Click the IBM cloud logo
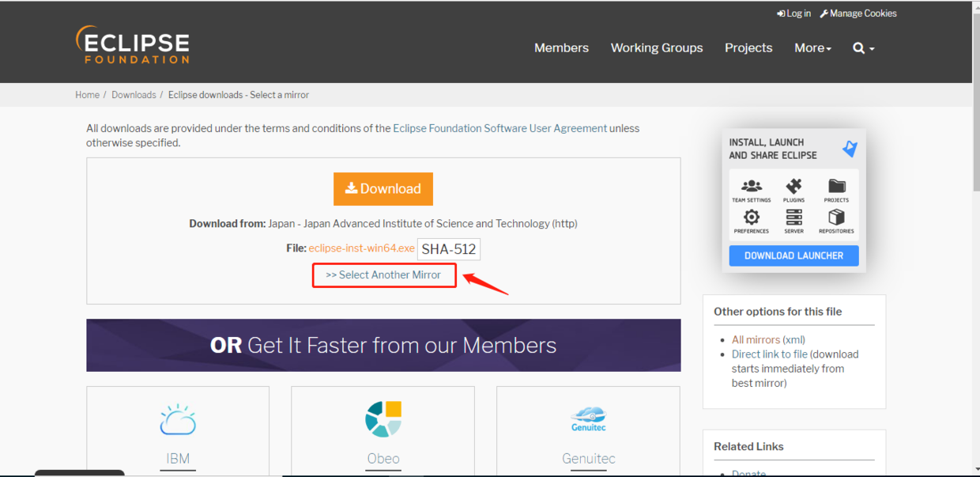The width and height of the screenshot is (980, 477). tap(178, 419)
